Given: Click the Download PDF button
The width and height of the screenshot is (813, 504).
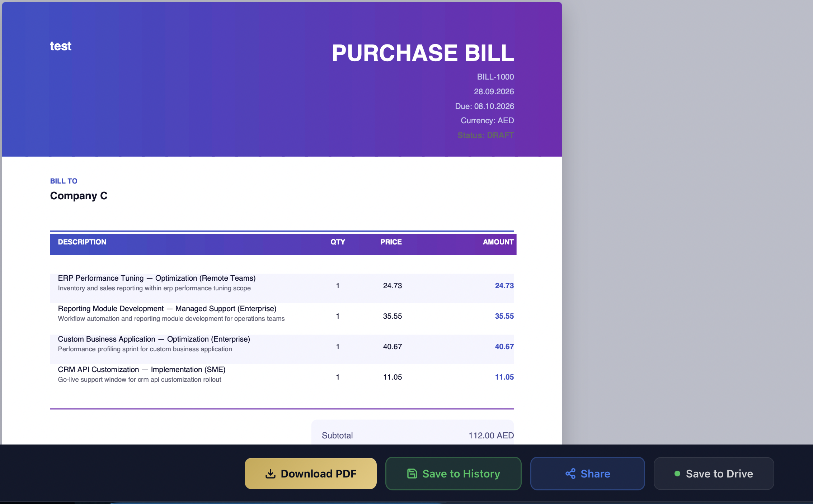Looking at the screenshot, I should [310, 473].
